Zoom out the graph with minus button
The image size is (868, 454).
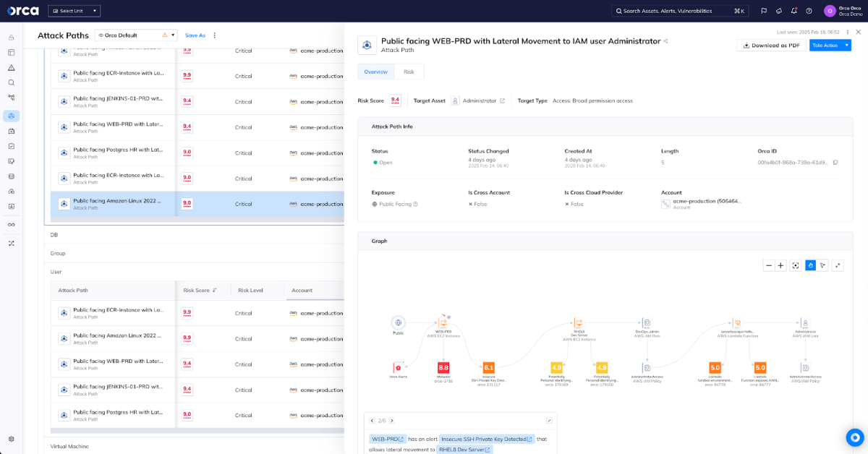[x=769, y=265]
